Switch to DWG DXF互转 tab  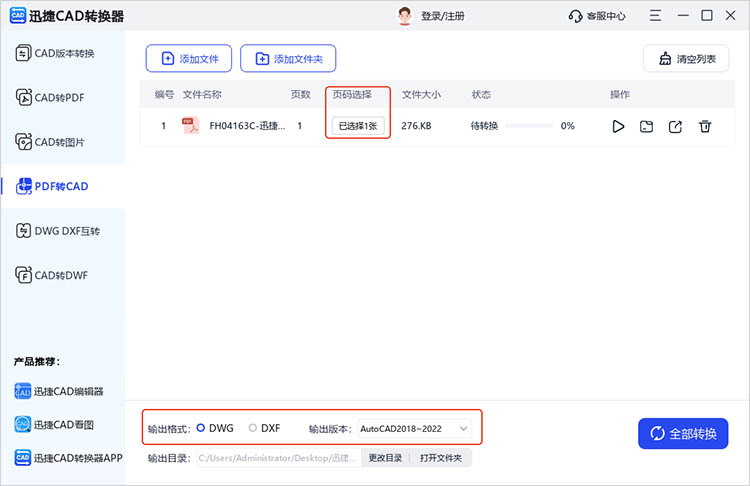point(62,231)
